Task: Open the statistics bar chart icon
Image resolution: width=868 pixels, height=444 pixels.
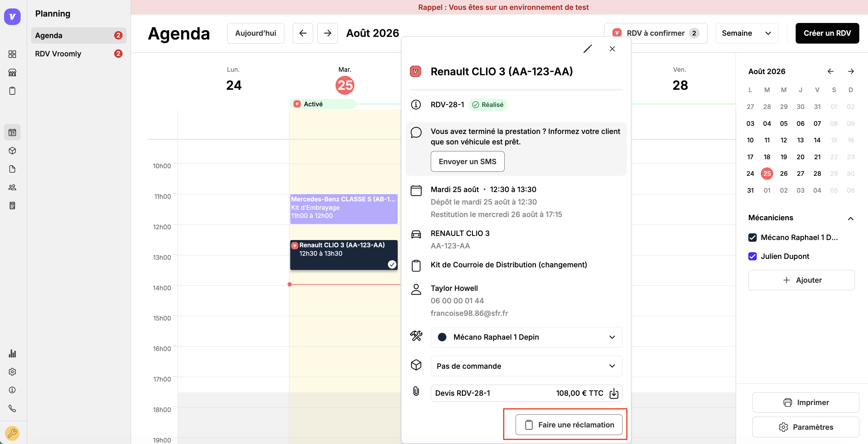Action: 12,353
